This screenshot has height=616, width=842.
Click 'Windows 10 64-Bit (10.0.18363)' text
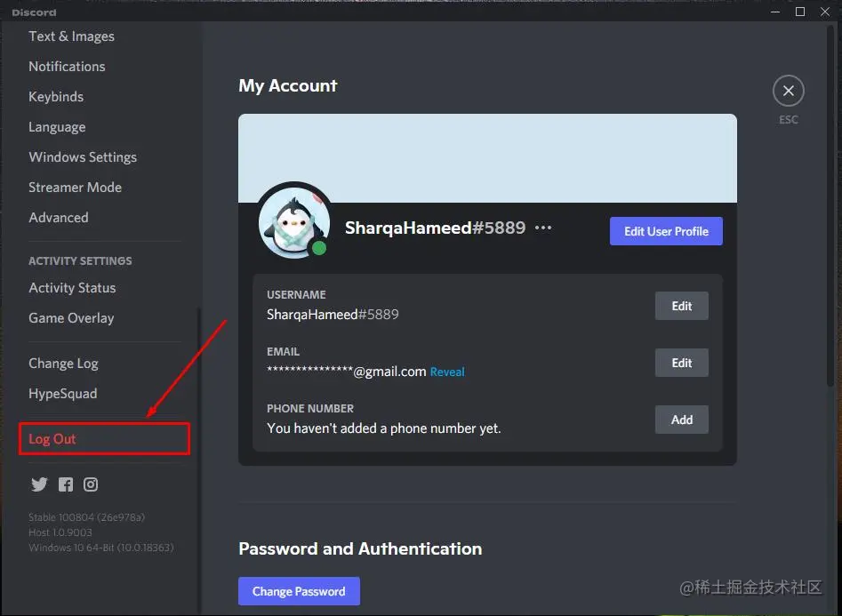pos(101,548)
